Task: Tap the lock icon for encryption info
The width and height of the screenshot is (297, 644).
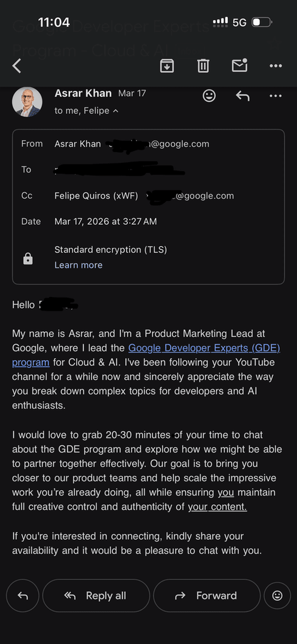Action: click(x=28, y=258)
